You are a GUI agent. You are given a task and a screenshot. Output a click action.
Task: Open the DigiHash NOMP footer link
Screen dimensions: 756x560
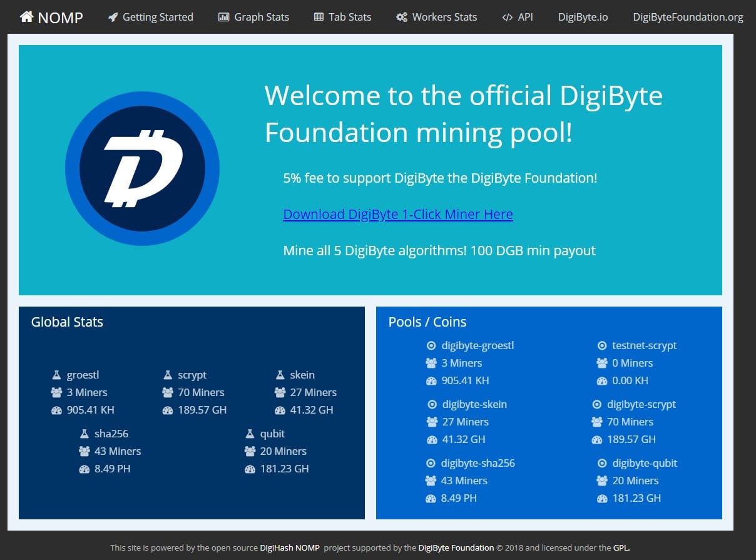coord(290,547)
